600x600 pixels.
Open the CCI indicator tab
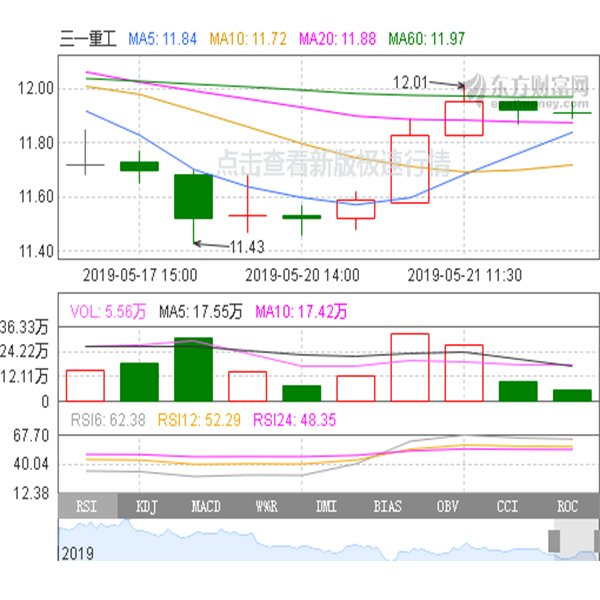[507, 506]
